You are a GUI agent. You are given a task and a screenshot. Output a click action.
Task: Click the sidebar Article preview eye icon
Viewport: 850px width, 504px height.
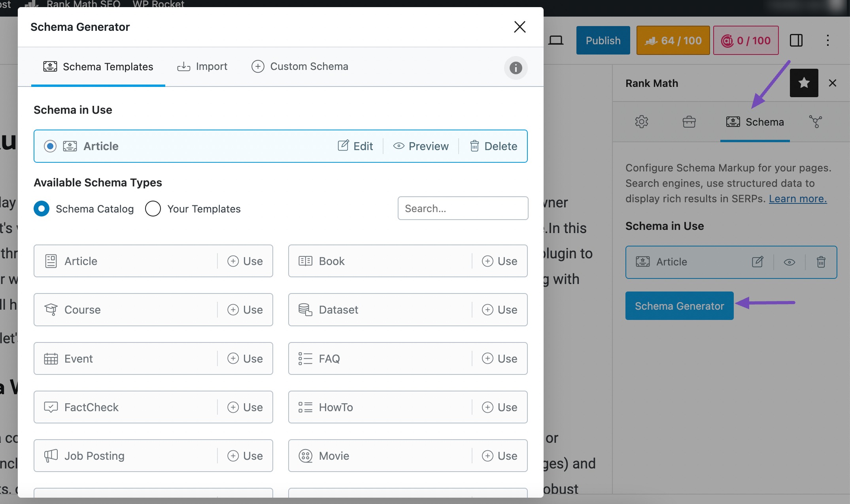click(x=789, y=262)
